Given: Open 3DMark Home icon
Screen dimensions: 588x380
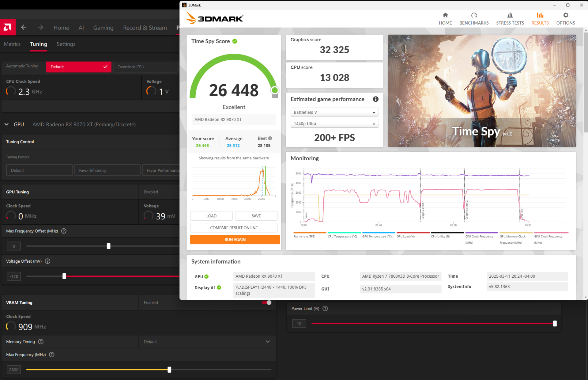Looking at the screenshot, I should coord(445,15).
